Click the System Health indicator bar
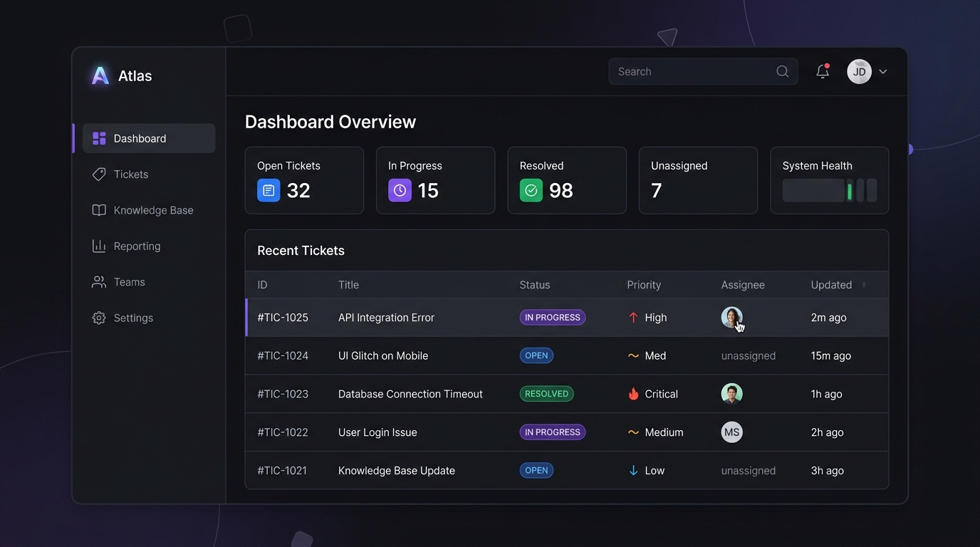The height and width of the screenshot is (547, 980). click(x=830, y=190)
